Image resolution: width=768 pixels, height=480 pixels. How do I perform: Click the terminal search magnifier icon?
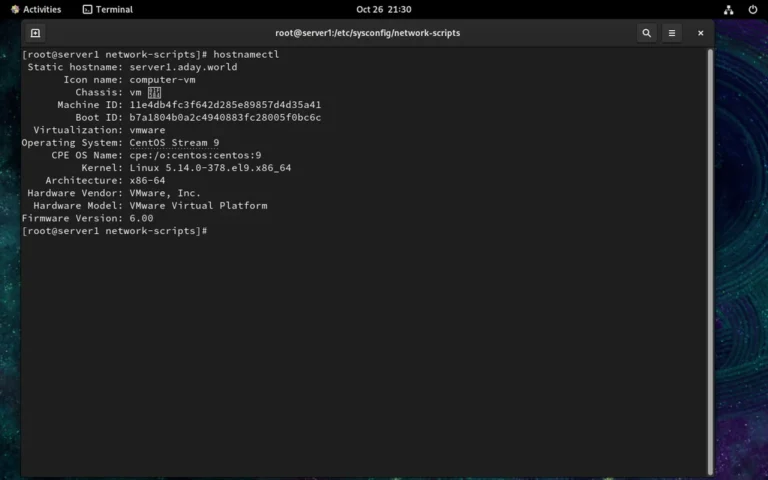tap(647, 33)
